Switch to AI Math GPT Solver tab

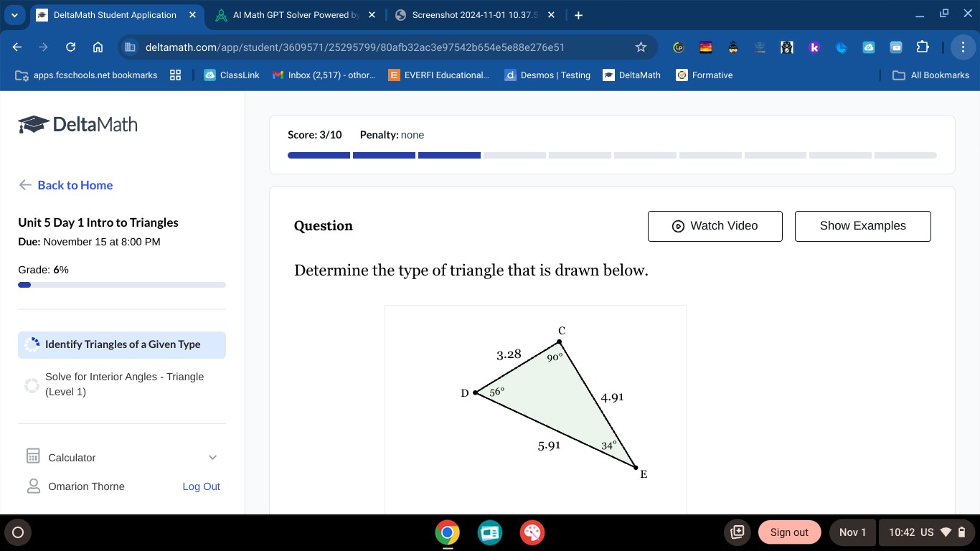tap(296, 15)
